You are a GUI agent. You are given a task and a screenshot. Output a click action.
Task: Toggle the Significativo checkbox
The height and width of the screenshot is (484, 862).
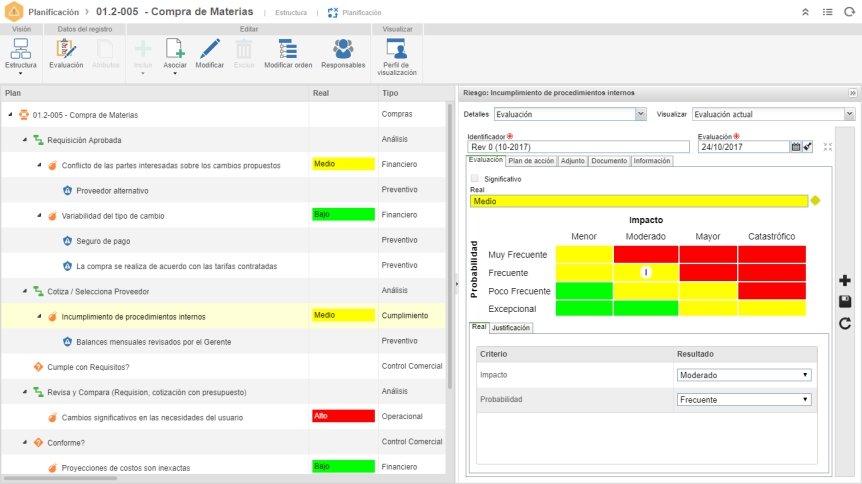pos(474,179)
